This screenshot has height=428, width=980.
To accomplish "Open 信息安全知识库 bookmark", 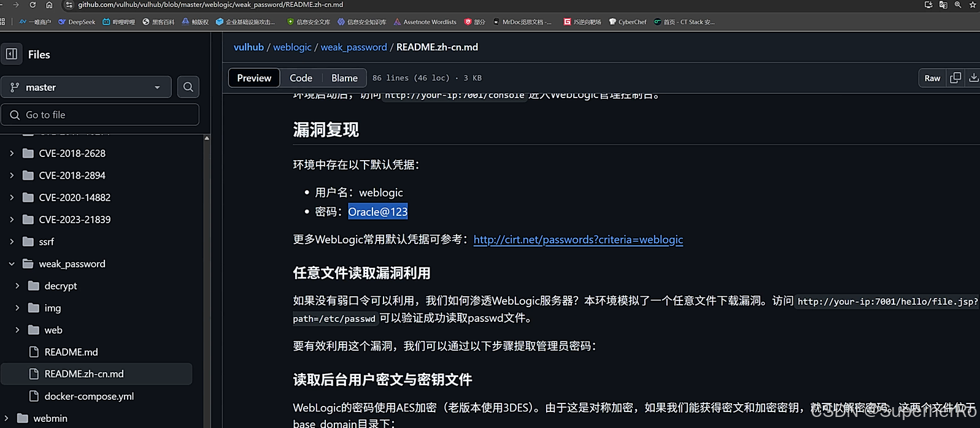I will [x=362, y=22].
